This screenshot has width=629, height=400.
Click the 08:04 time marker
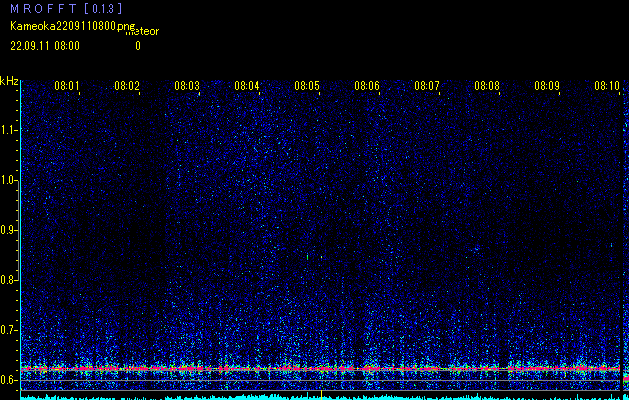pos(247,86)
